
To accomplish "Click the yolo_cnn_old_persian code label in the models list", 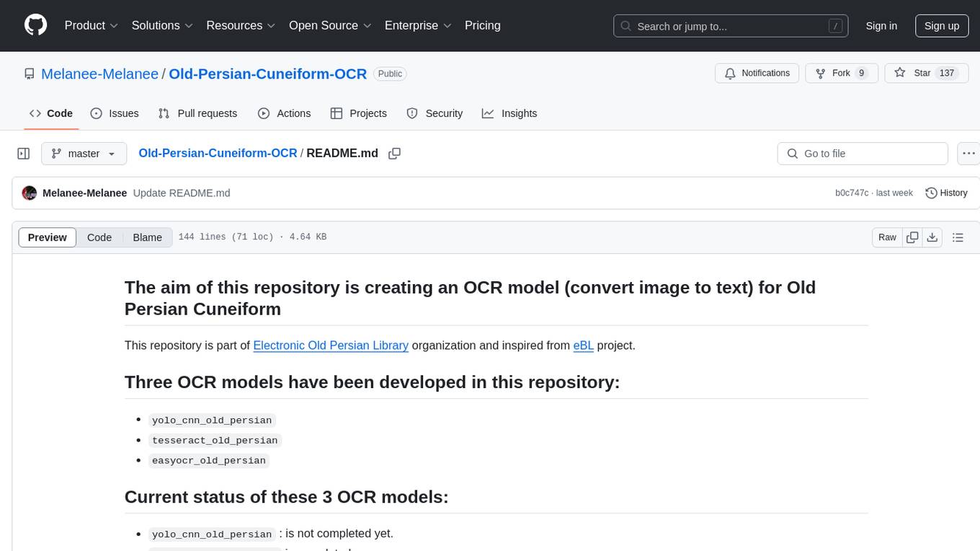I will click(212, 420).
